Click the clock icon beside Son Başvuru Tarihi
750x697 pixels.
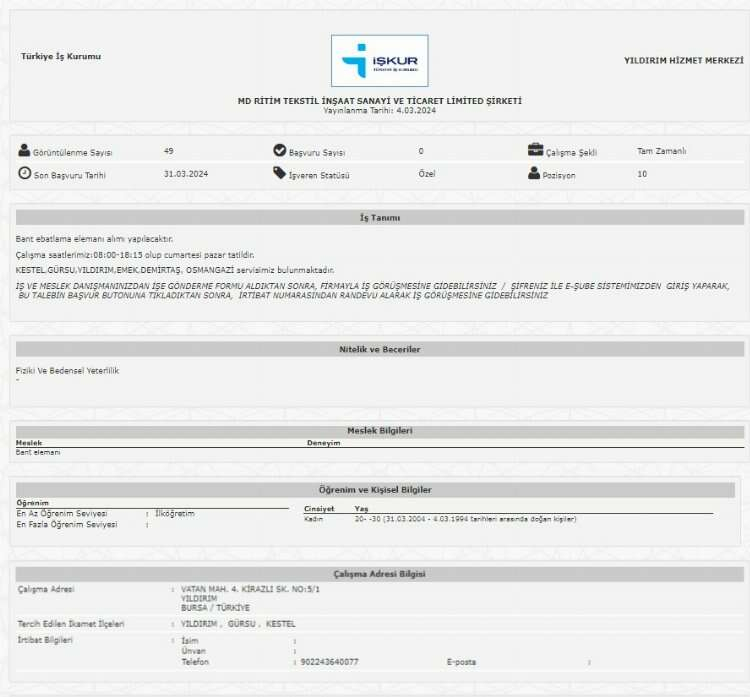25,174
